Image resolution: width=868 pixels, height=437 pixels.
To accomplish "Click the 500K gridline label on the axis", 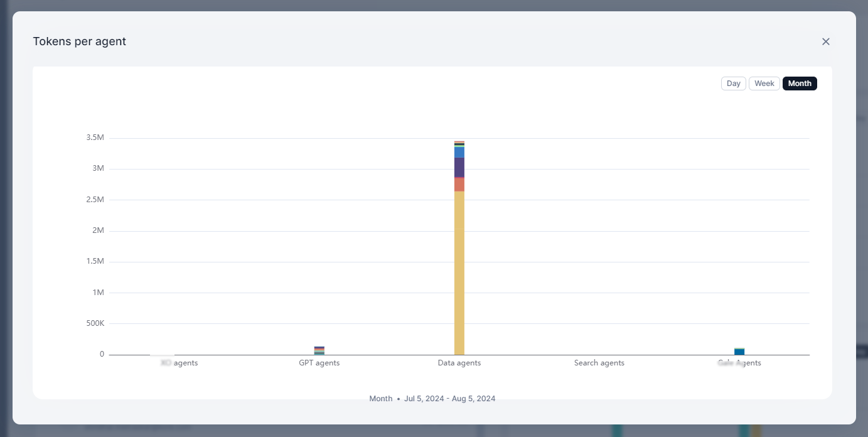I will pyautogui.click(x=94, y=323).
